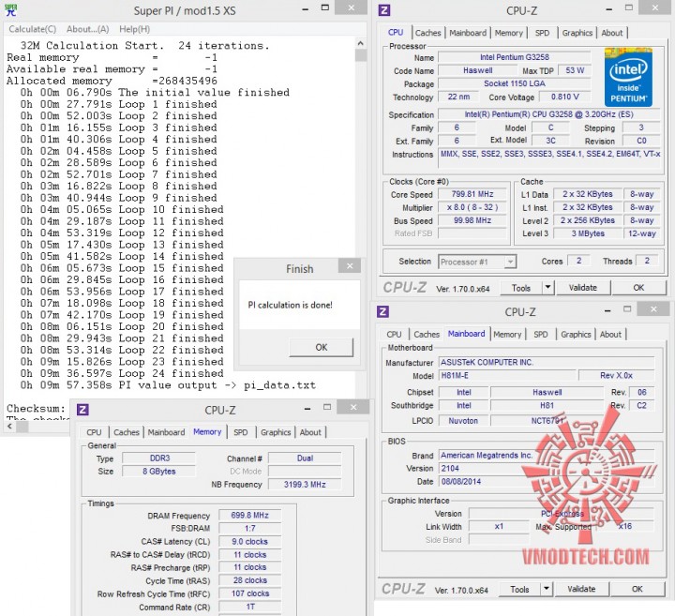Click Tools button in Mainboard CPU-Z window
Viewport: 675px width, 616px height.
pos(519,590)
